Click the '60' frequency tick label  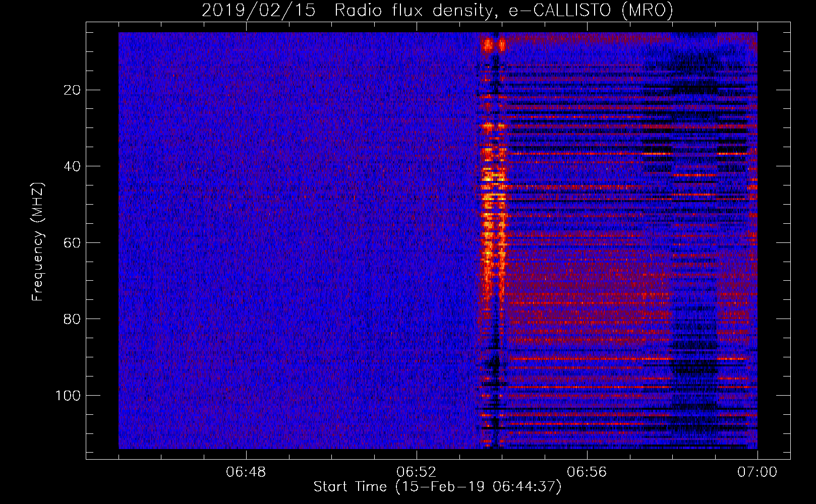tap(72, 243)
